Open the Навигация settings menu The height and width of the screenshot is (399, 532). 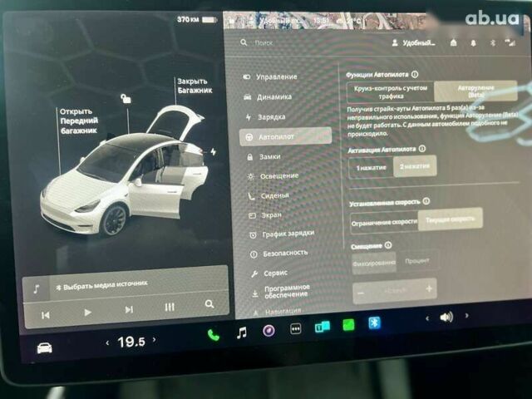pyautogui.click(x=278, y=311)
